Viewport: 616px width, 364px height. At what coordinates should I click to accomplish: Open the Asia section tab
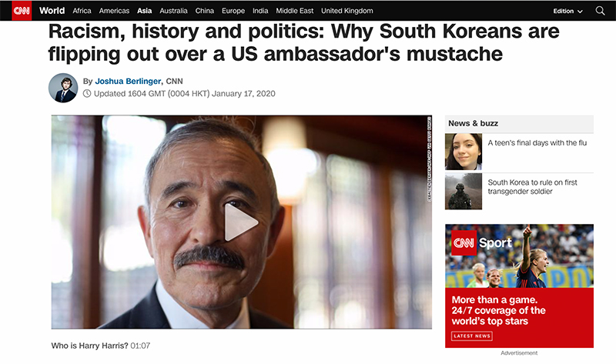(144, 11)
